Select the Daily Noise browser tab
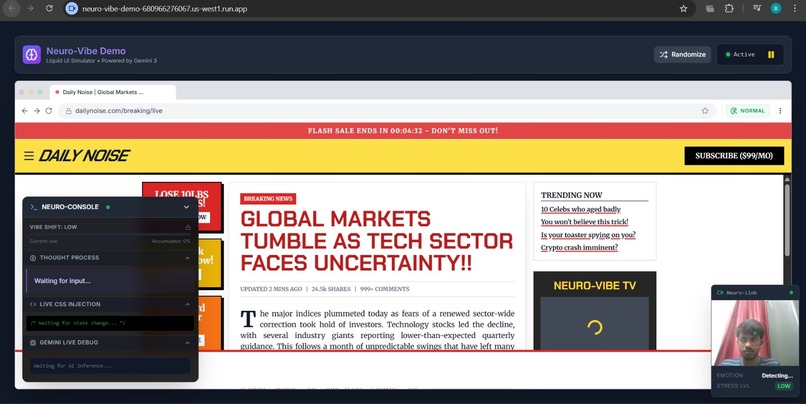806x404 pixels. click(x=113, y=92)
